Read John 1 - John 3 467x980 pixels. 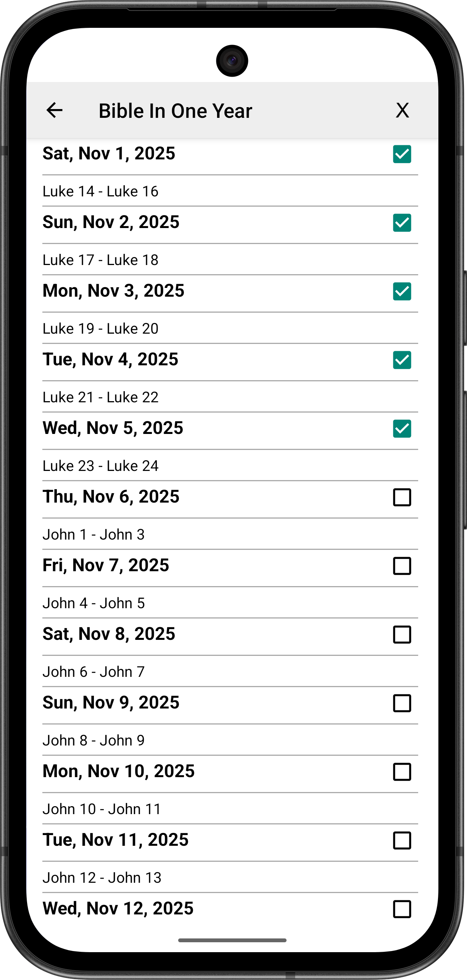[x=93, y=535]
